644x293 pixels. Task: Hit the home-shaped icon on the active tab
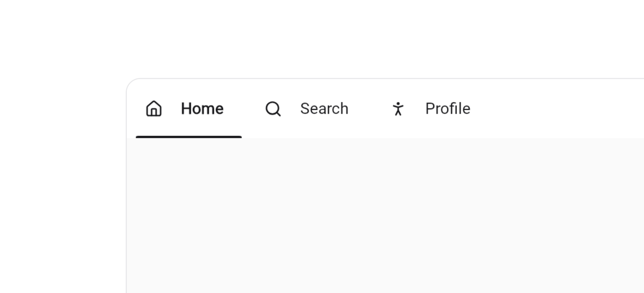coord(153,109)
